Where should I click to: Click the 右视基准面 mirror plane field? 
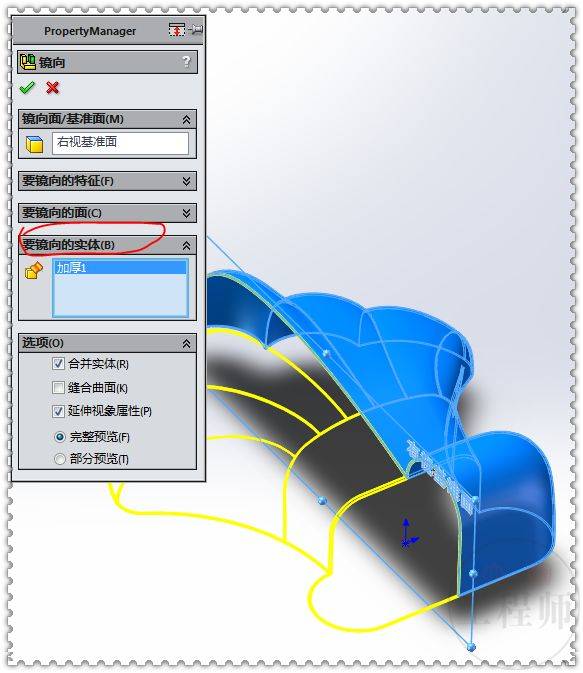[120, 143]
